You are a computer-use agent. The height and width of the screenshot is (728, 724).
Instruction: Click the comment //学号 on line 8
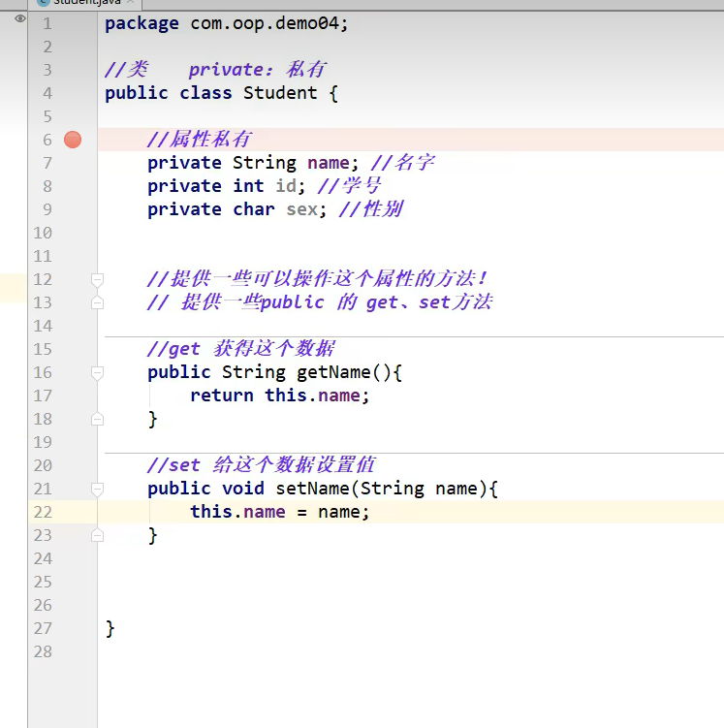pos(350,186)
